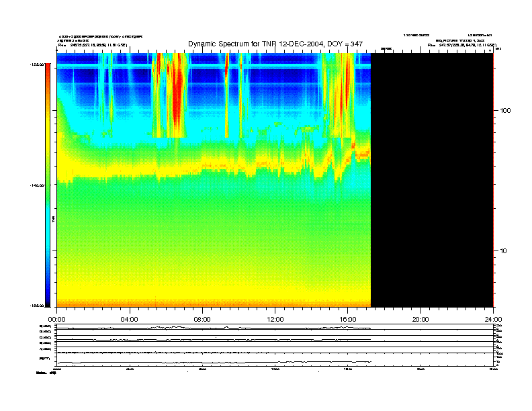Viewport: 532px width, 411px height.
Task: Click the title 'Dynamic Spectrum for TNR 12-DEC-2004'
Action: coord(275,44)
